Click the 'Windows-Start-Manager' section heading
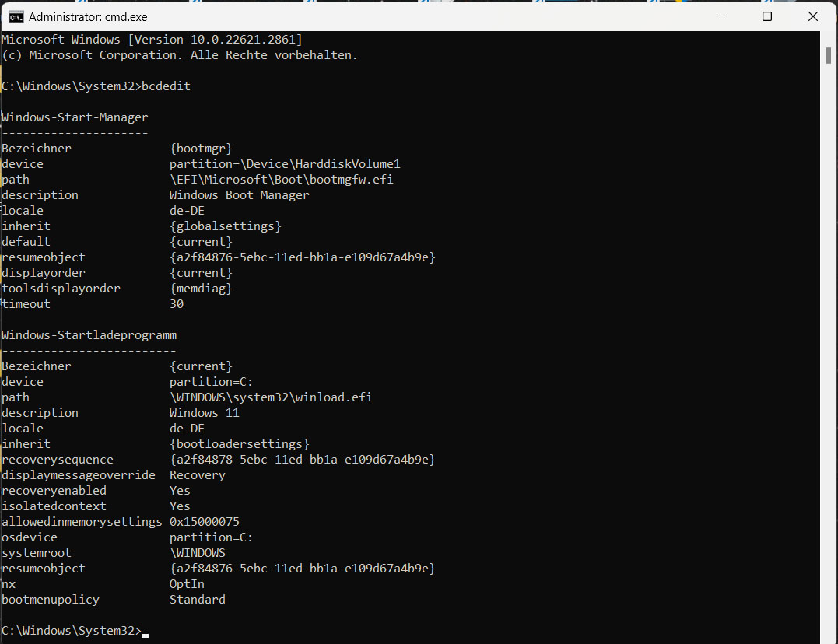The image size is (838, 644). (75, 117)
